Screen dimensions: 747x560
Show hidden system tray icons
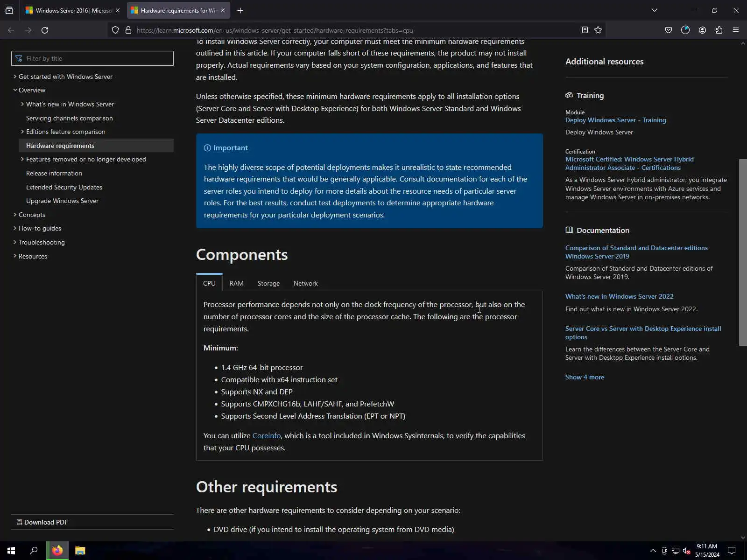click(653, 551)
